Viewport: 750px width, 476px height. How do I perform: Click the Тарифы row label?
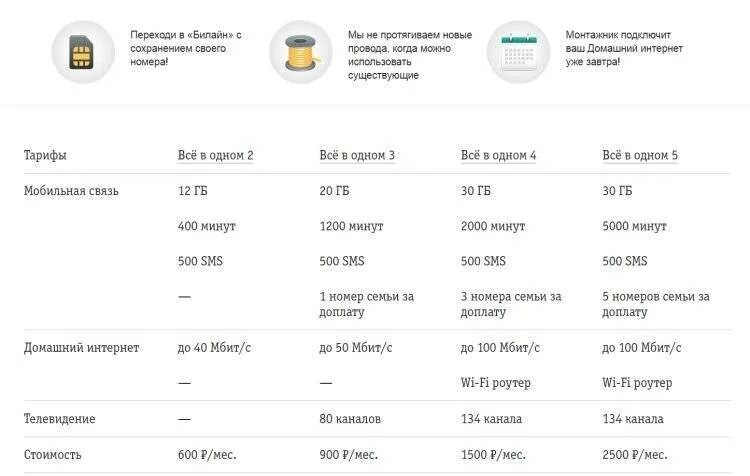coord(45,156)
